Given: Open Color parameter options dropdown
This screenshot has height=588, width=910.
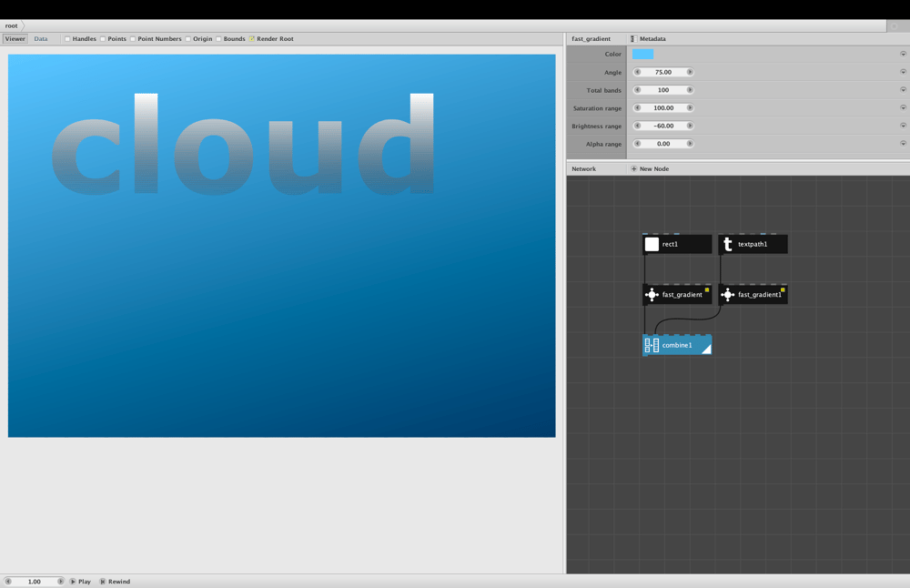Looking at the screenshot, I should (x=903, y=54).
